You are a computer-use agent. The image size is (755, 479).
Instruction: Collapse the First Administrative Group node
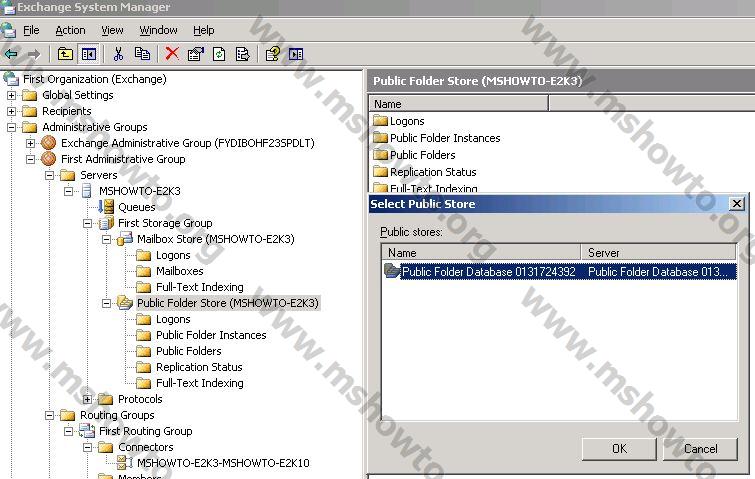click(30, 159)
